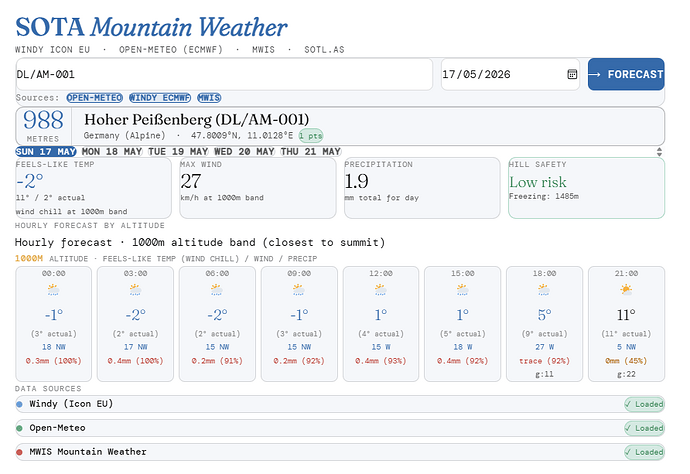This screenshot has width=690, height=474.
Task: Toggle the WINDY ECMWF source chip
Action: pyautogui.click(x=160, y=98)
